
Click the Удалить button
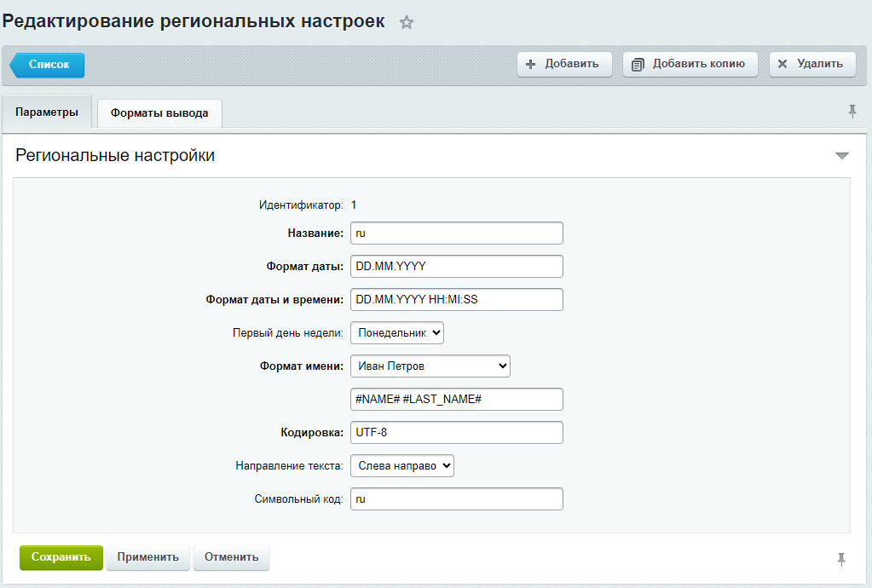812,64
